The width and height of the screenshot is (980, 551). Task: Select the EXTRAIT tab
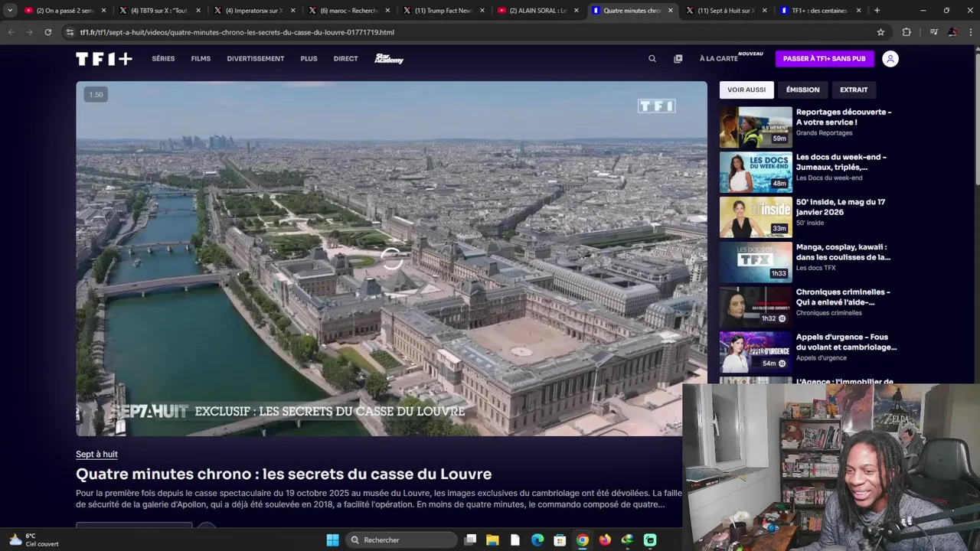[854, 90]
